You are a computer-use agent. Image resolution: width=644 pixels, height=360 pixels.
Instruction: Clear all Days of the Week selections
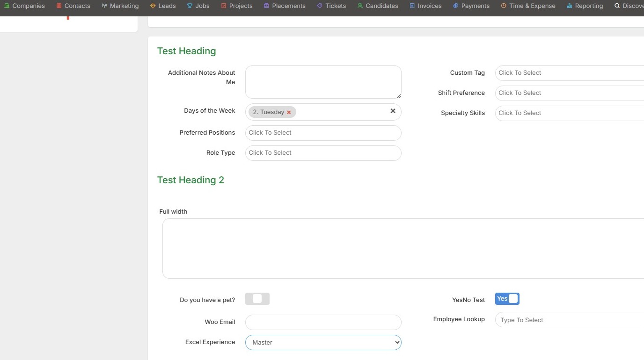point(393,111)
